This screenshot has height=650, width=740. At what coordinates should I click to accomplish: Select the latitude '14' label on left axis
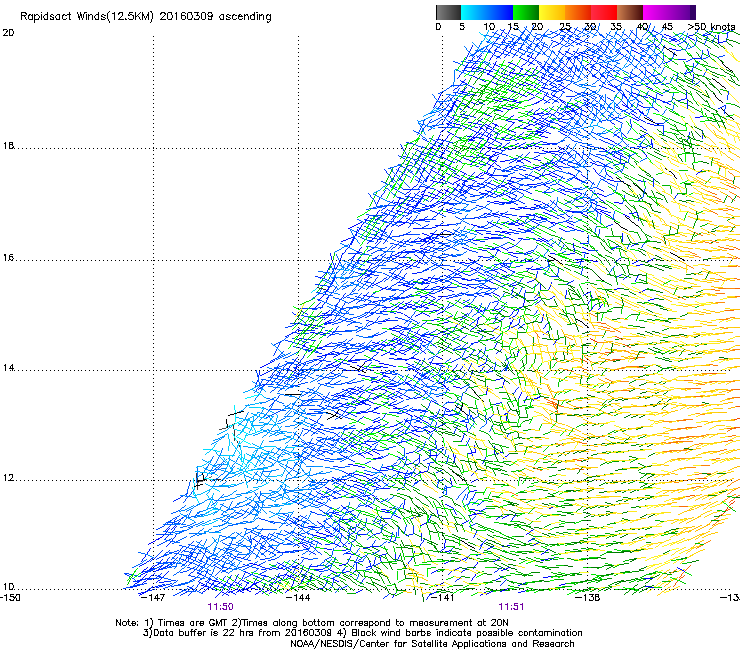pos(8,368)
